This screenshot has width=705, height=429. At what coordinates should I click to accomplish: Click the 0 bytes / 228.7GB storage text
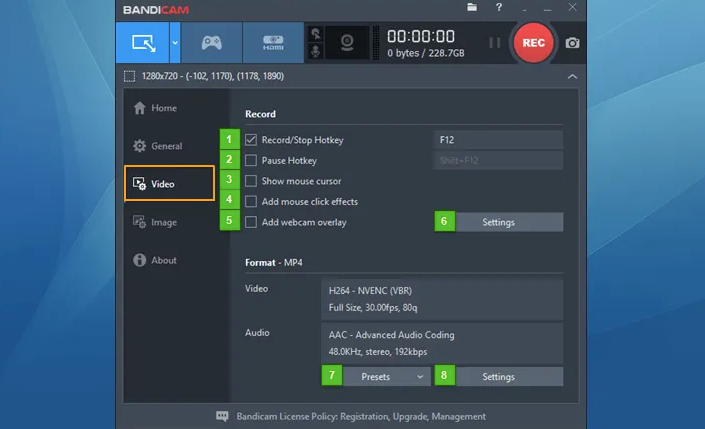[426, 53]
